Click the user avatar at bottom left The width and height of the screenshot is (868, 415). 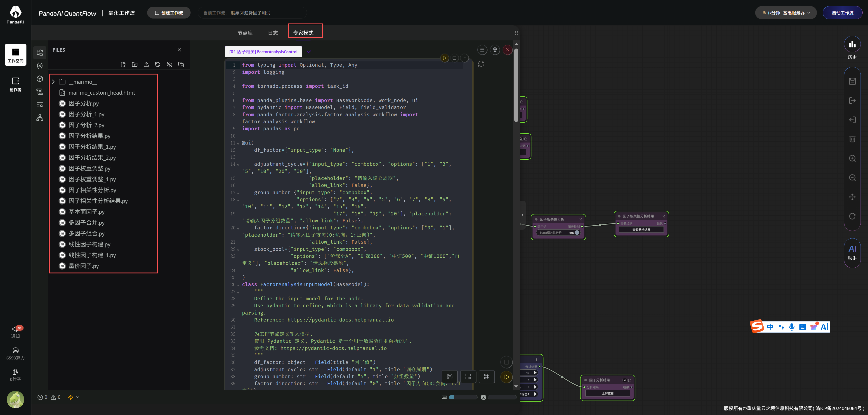16,399
